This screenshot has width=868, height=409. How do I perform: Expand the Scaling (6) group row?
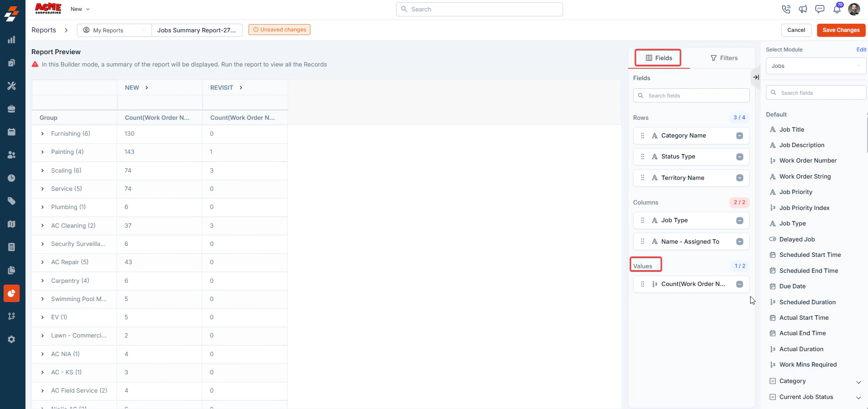pyautogui.click(x=42, y=171)
